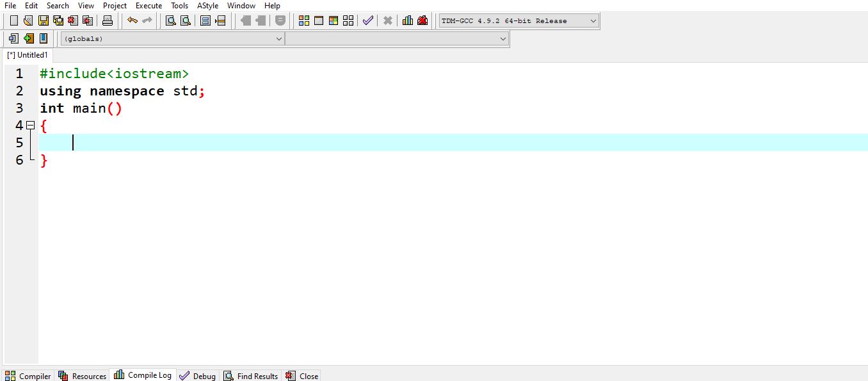Click the Goto Bookmarks blue book icon
Screen dimensions: 868x381
coord(44,38)
